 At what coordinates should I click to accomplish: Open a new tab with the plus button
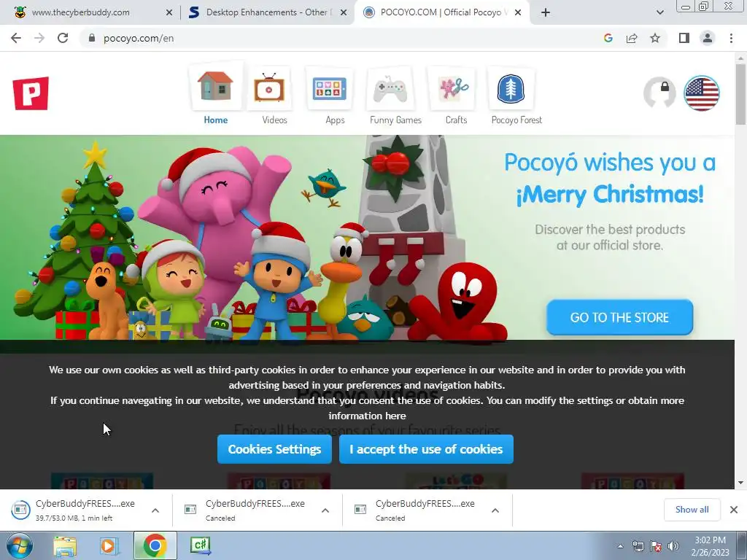546,12
